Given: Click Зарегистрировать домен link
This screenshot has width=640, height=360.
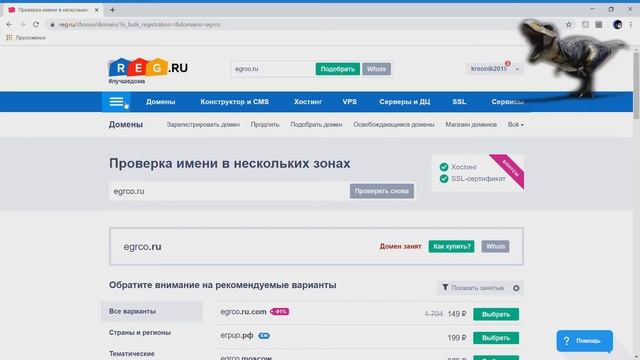Looking at the screenshot, I should tap(203, 124).
